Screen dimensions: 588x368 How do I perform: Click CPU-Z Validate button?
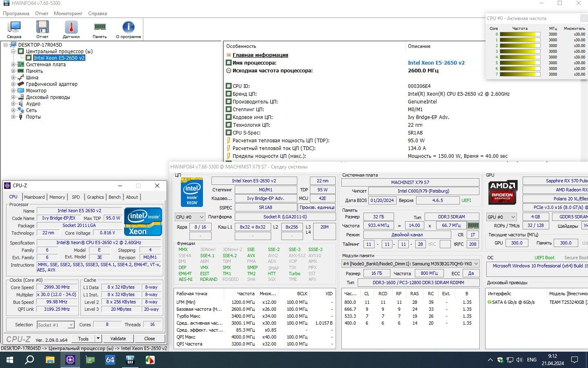[x=118, y=339]
